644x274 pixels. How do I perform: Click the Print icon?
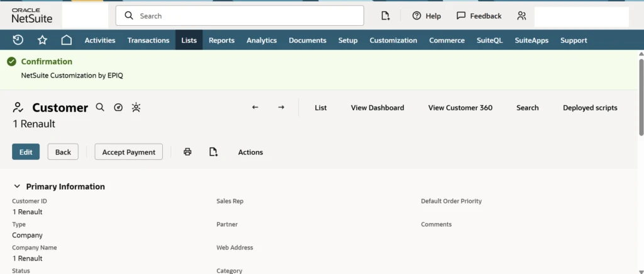[187, 152]
